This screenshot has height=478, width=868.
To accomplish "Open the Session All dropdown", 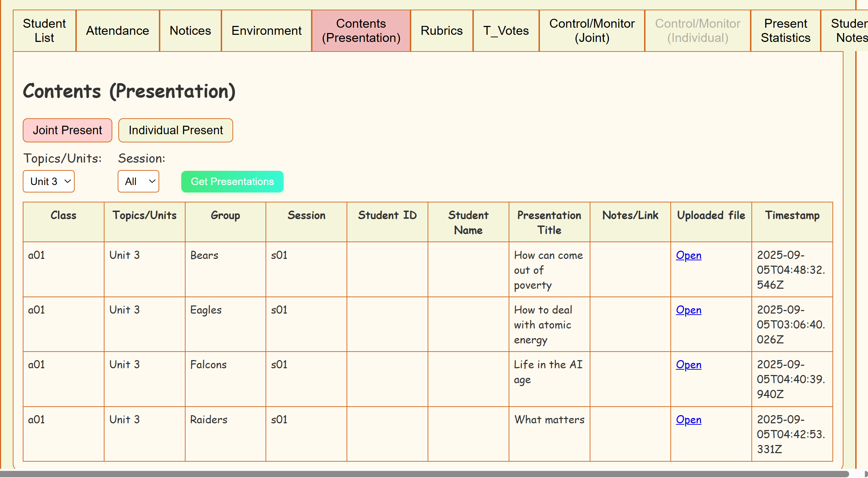I will tap(138, 181).
